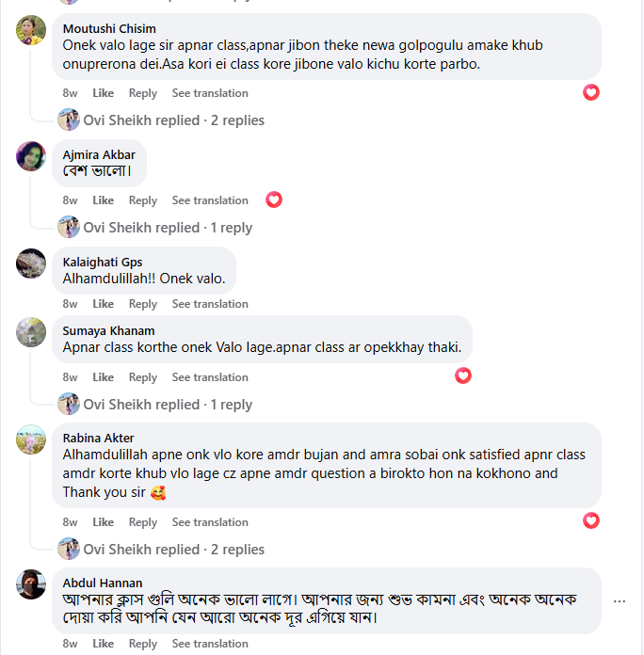Reply to Rabina Akter's comment
The width and height of the screenshot is (644, 655).
tap(143, 522)
